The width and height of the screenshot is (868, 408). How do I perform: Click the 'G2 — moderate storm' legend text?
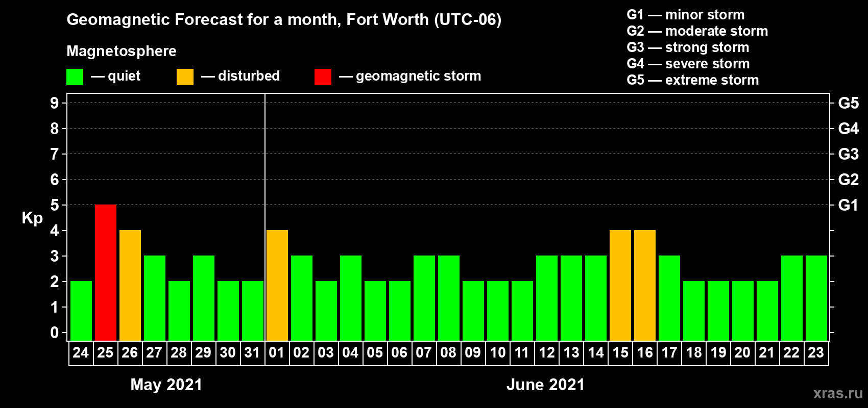tap(697, 31)
